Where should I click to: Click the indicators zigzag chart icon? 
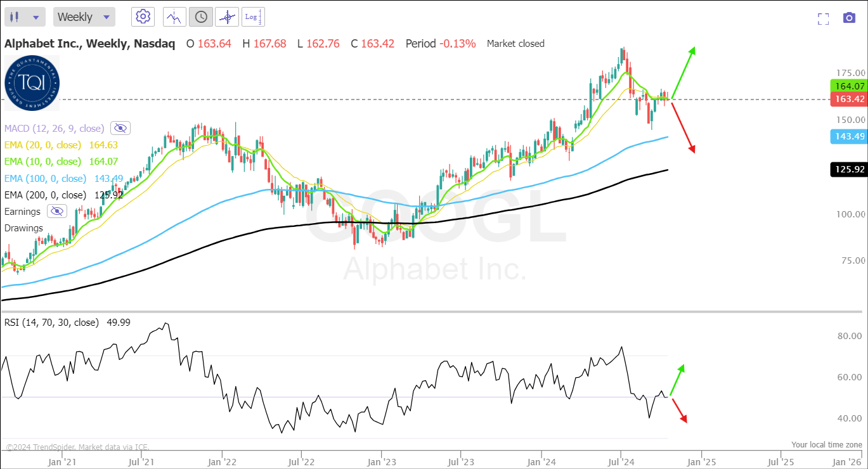pos(174,17)
